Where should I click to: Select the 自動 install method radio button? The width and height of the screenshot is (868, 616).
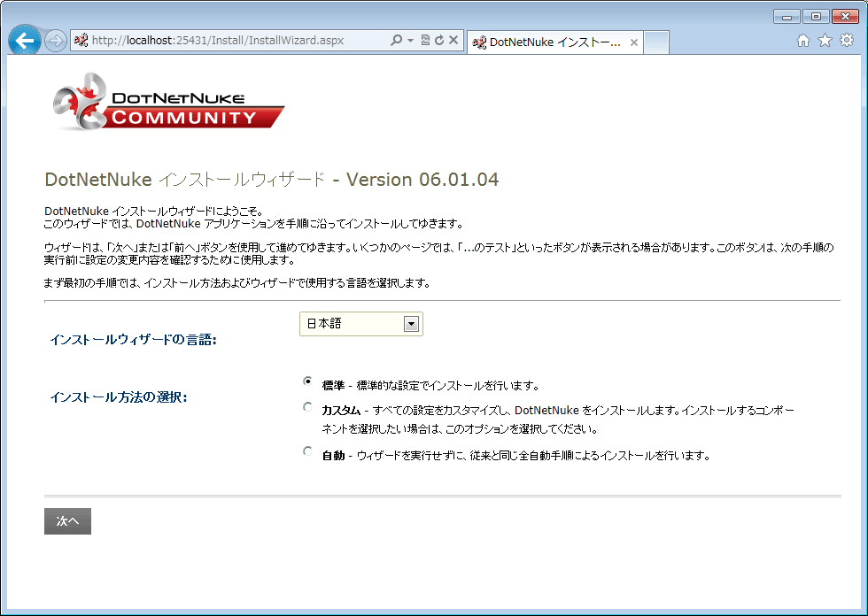pyautogui.click(x=308, y=451)
